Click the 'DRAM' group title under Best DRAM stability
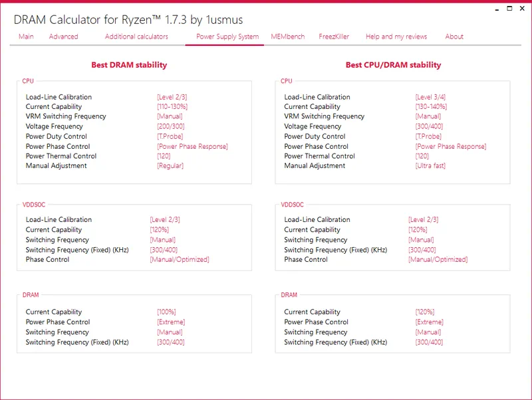The height and width of the screenshot is (400, 532). [x=31, y=295]
